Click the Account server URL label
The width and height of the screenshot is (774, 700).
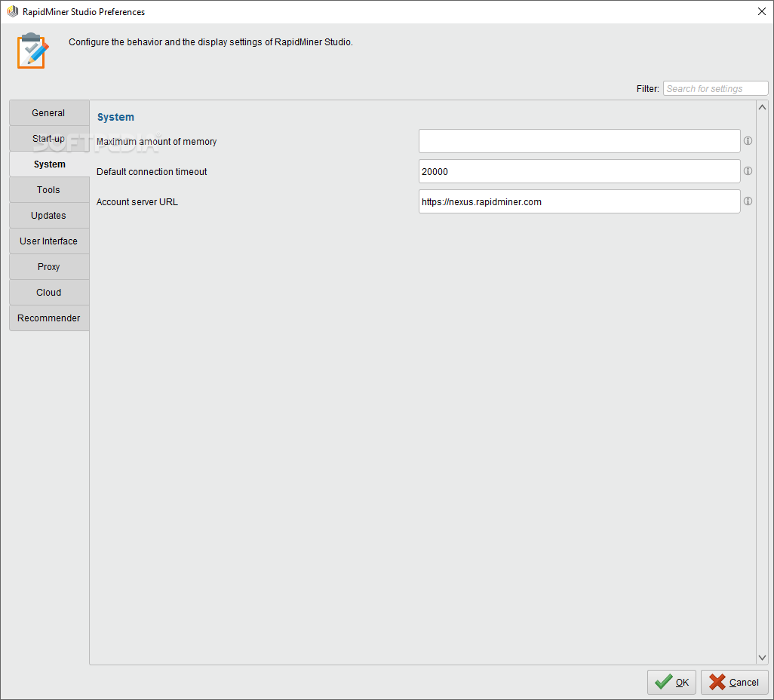[137, 202]
